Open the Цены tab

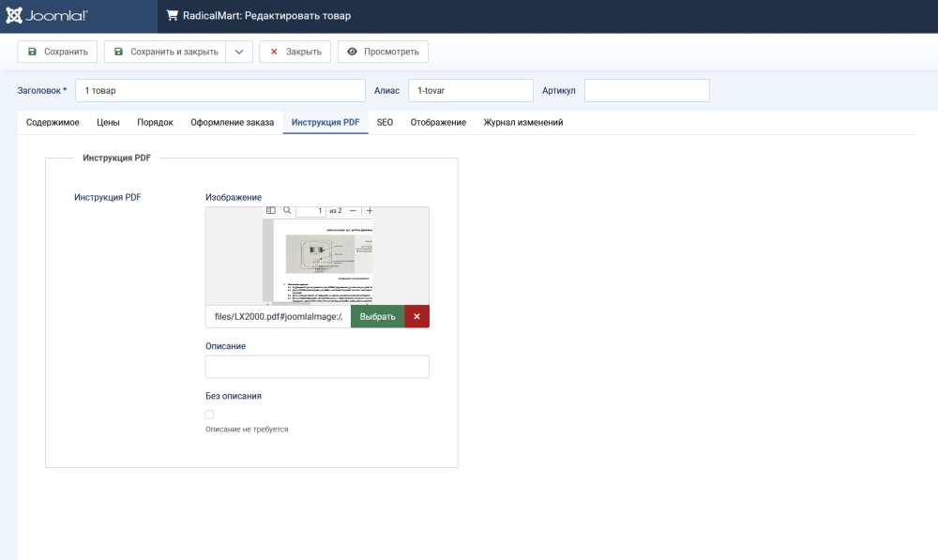pos(108,122)
